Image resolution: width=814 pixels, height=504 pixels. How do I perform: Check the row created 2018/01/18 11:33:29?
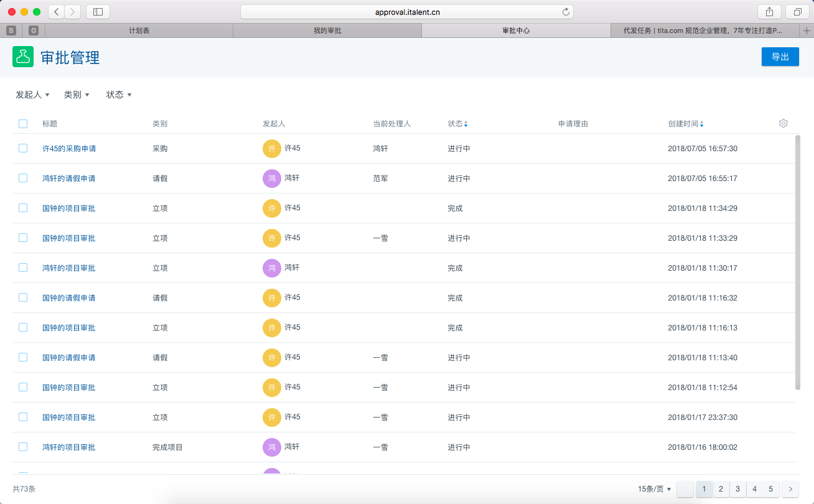[x=23, y=238]
